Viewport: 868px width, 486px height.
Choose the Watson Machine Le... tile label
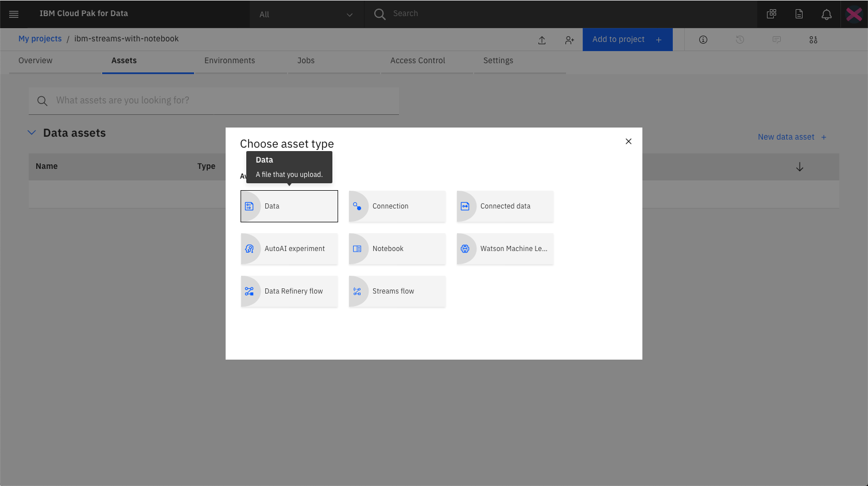[x=514, y=249]
